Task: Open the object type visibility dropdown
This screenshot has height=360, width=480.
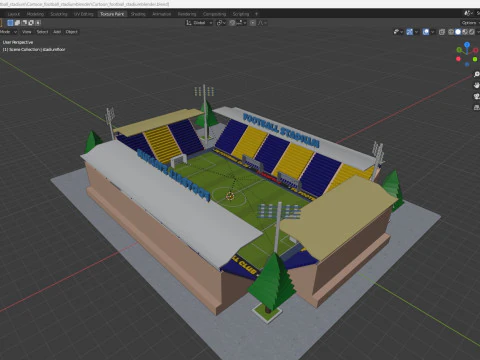Action: [398, 32]
